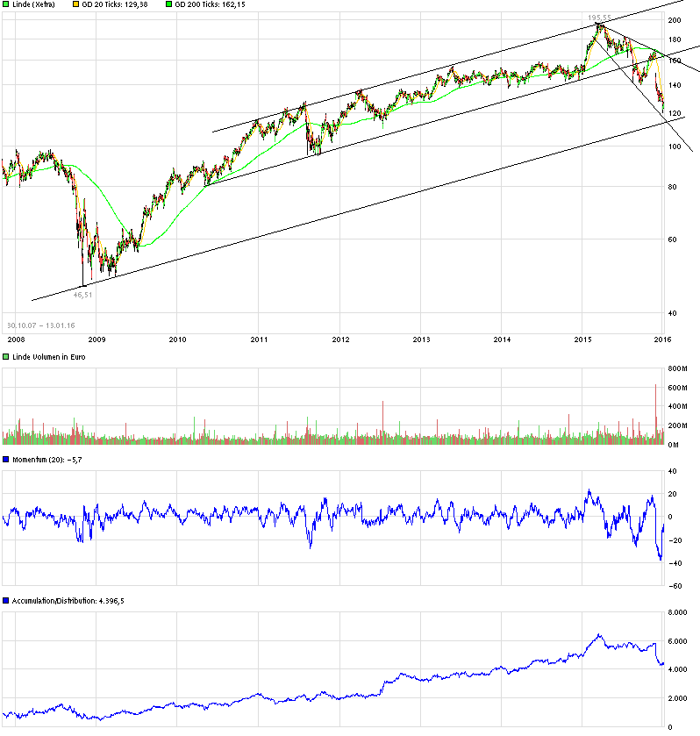Click the date range '30.10.07 - 13.01.16'
This screenshot has height=736, width=700.
pyautogui.click(x=41, y=325)
